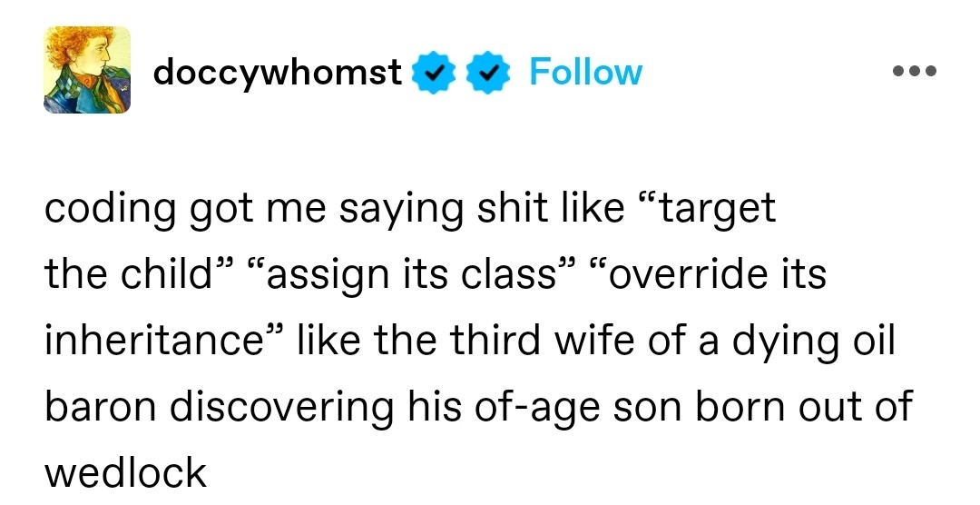
Task: Click the word "wedlock" at the post end
Action: pyautogui.click(x=125, y=473)
